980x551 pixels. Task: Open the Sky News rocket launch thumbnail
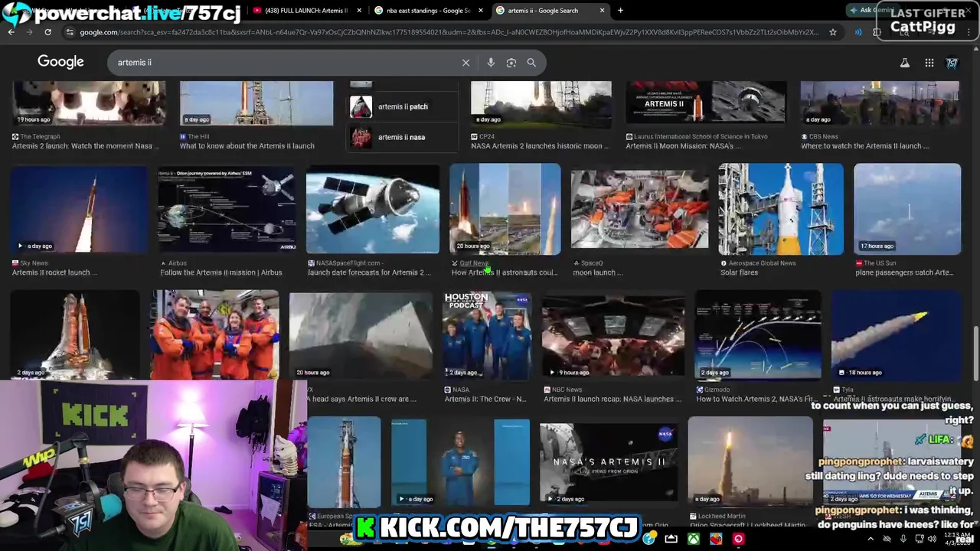point(80,209)
